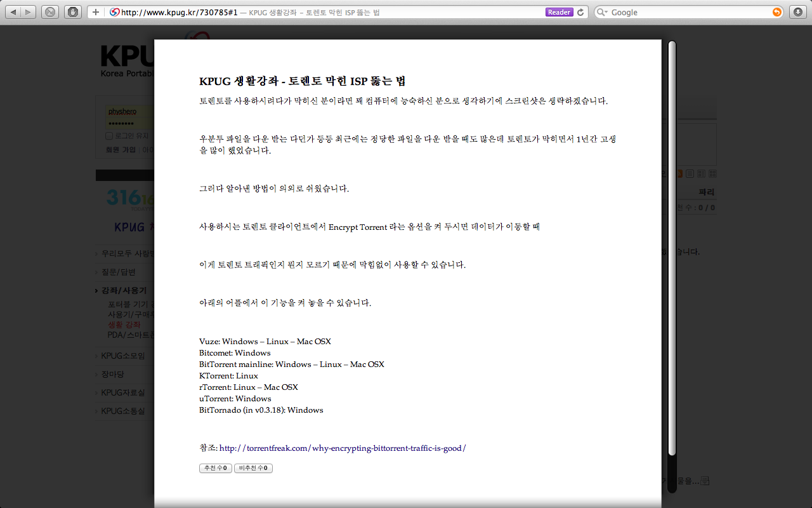This screenshot has height=508, width=812.
Task: Click the line KTorrent: Linux
Action: pyautogui.click(x=228, y=375)
